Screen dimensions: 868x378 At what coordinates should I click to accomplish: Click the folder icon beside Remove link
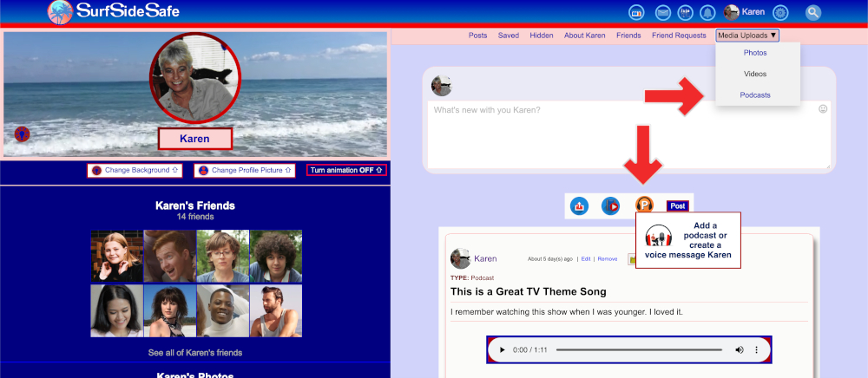tap(631, 258)
